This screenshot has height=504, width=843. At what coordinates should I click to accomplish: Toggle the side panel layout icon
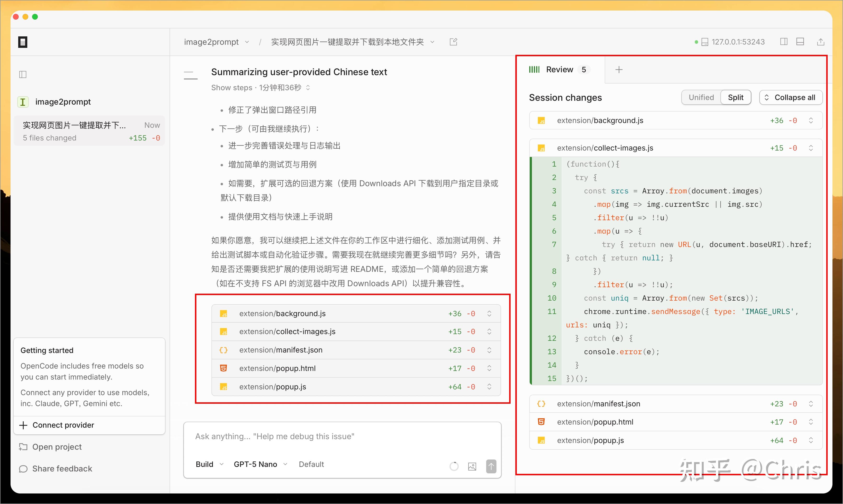(784, 42)
